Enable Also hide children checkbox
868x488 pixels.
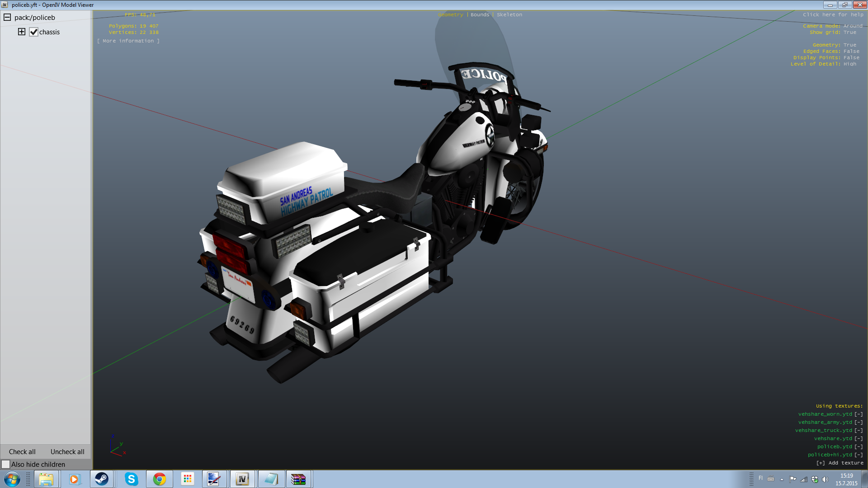tap(6, 464)
